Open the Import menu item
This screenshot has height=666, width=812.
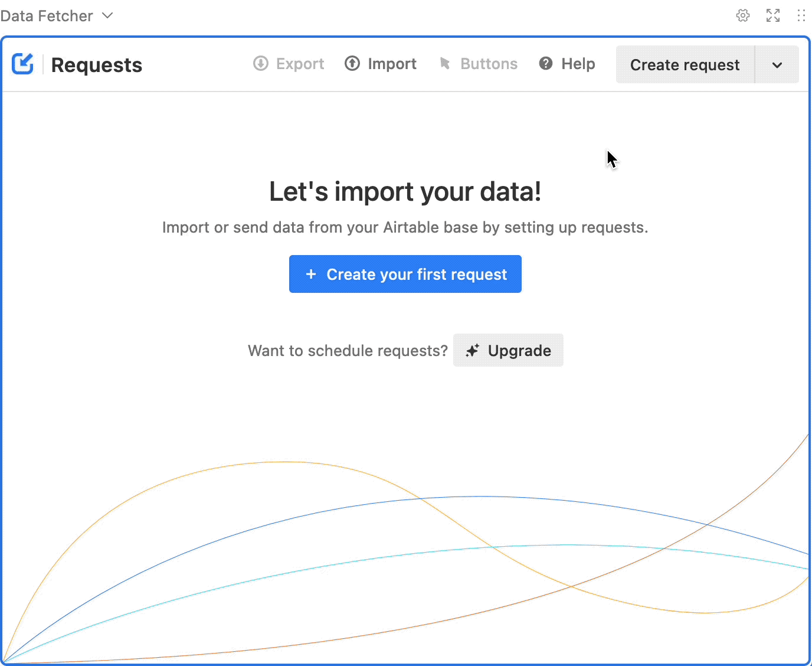click(x=392, y=64)
